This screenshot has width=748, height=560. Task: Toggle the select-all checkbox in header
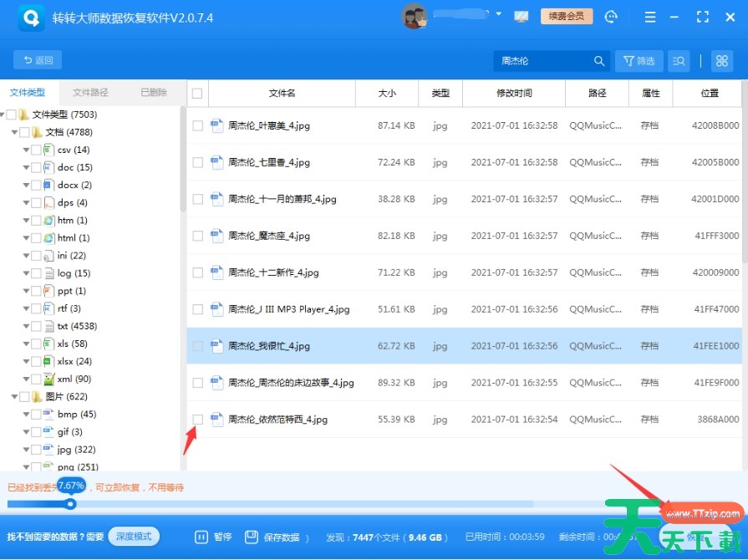coord(197,94)
